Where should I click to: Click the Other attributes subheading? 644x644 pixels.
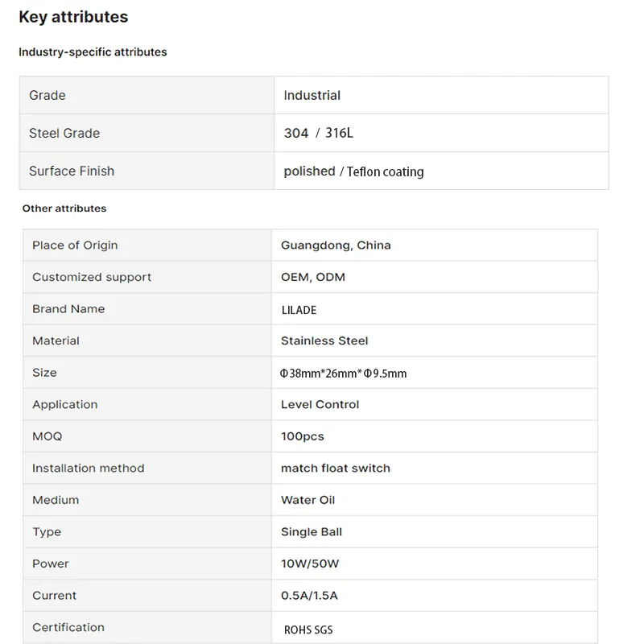64,208
